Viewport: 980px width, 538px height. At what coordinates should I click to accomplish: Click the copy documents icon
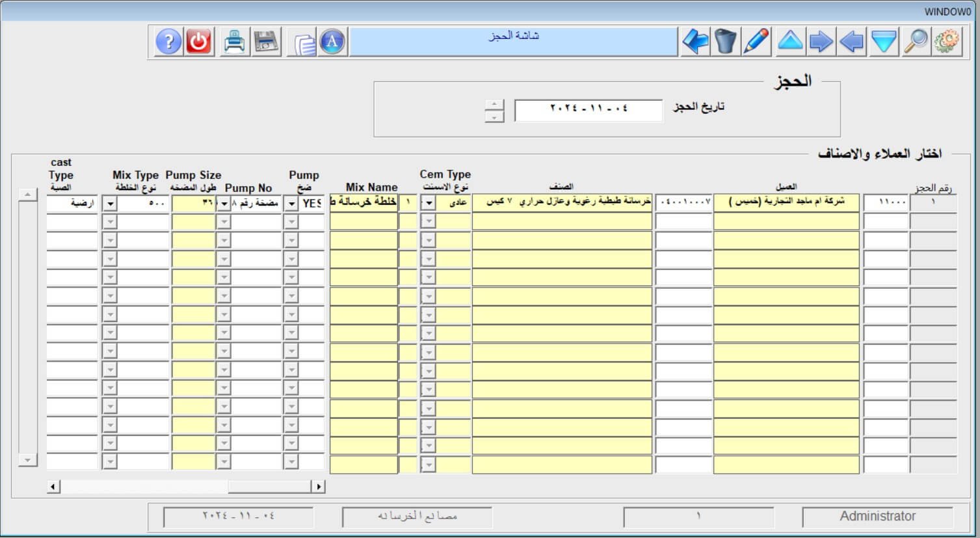coord(303,43)
